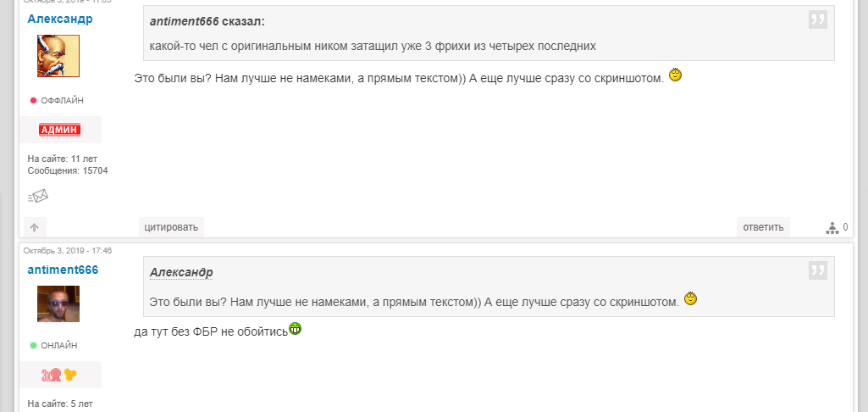Click the green grinning smiley after ФБР message
This screenshot has height=412, width=868.
coord(295,329)
